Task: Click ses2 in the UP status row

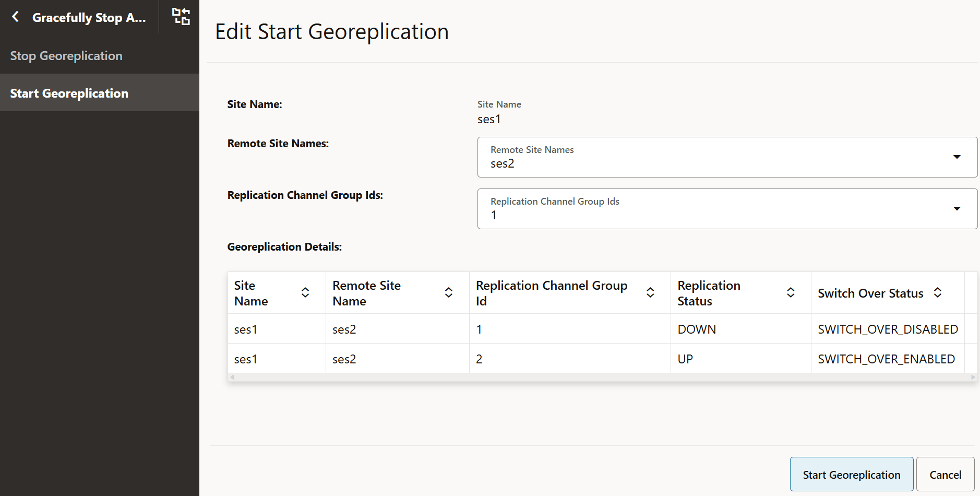Action: click(397, 359)
